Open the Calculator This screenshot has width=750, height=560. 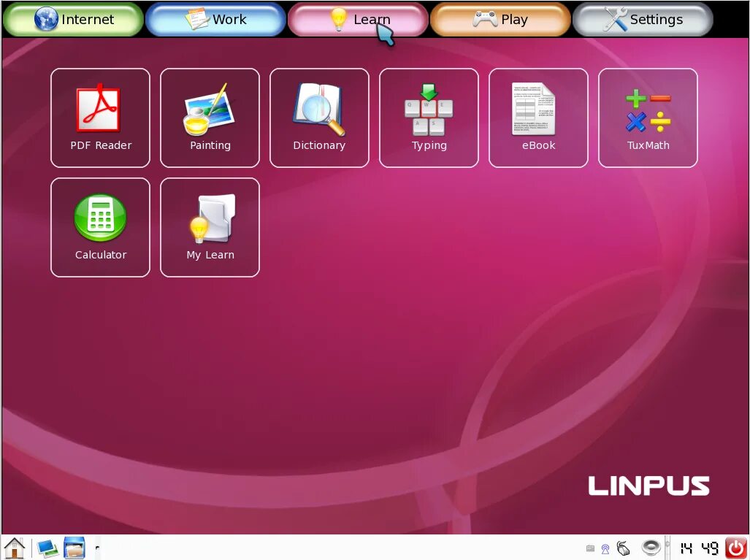pyautogui.click(x=100, y=227)
